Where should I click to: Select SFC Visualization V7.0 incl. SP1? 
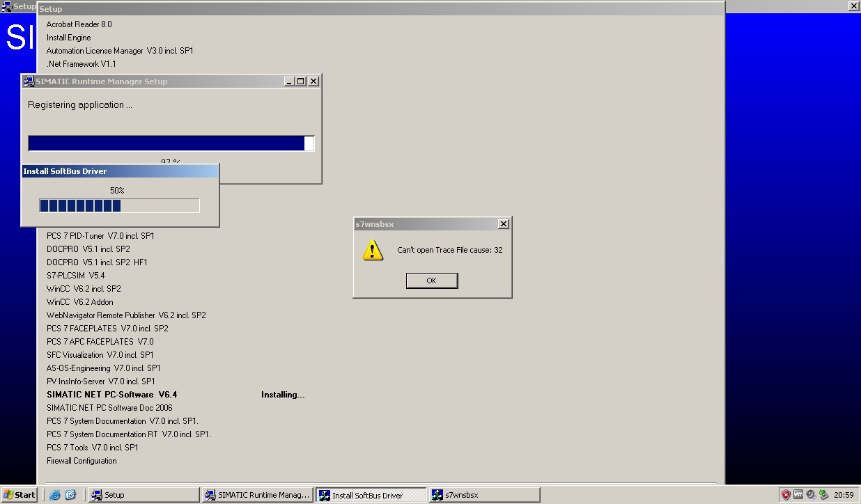pyautogui.click(x=100, y=355)
